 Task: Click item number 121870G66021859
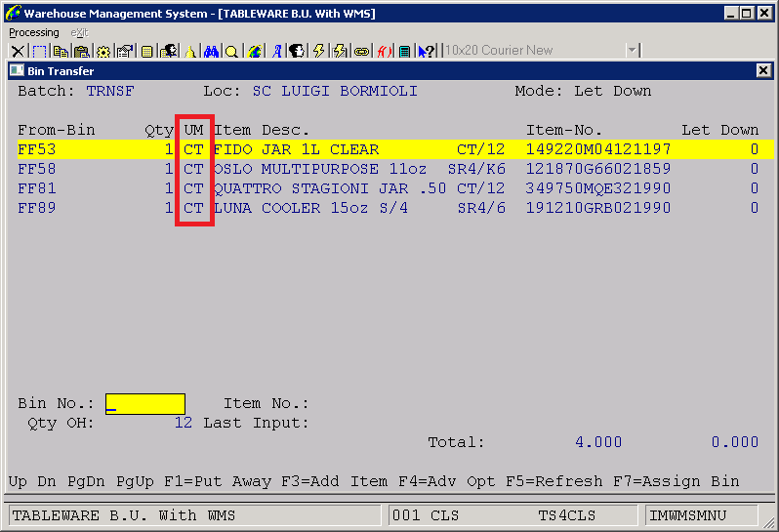coord(598,169)
